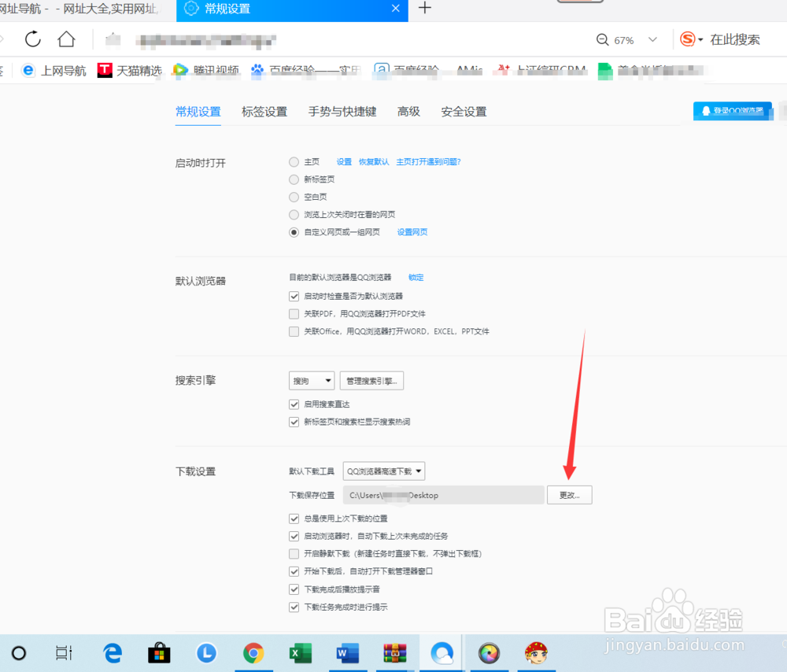Switch to the 网址导航 browser tab
The image size is (787, 672).
[x=79, y=9]
